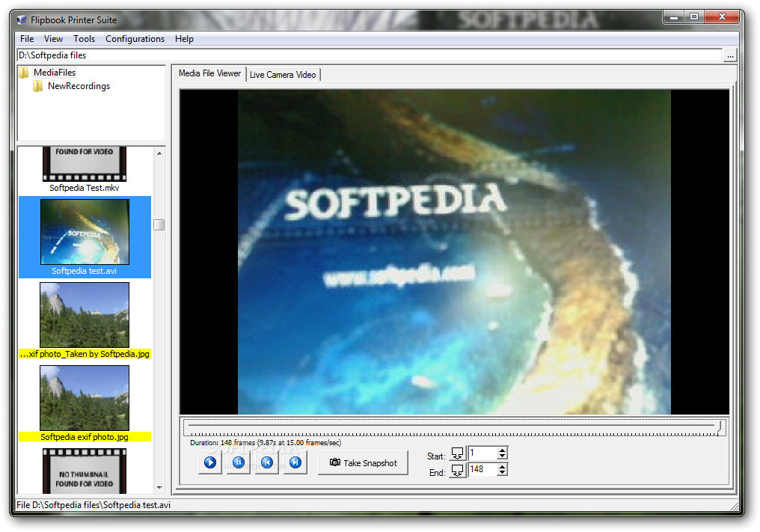Image resolution: width=760 pixels, height=532 pixels.
Task: Select the NewRecordings folder in tree
Action: tap(79, 86)
